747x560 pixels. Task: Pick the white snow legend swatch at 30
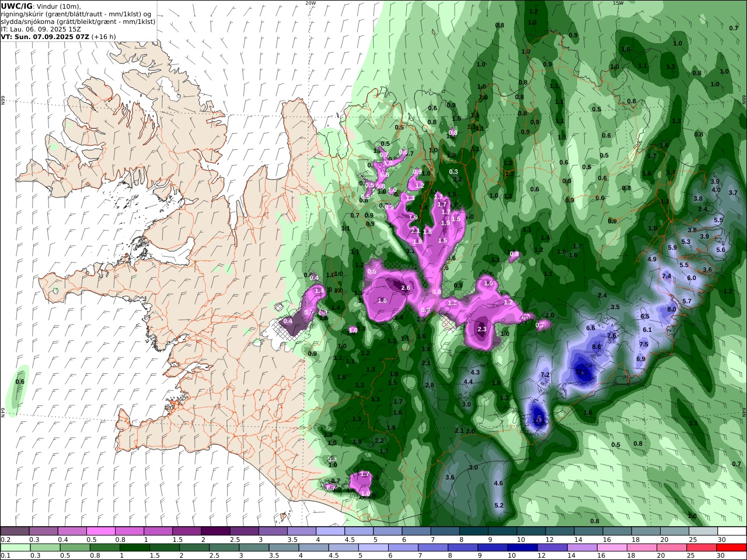click(x=733, y=531)
